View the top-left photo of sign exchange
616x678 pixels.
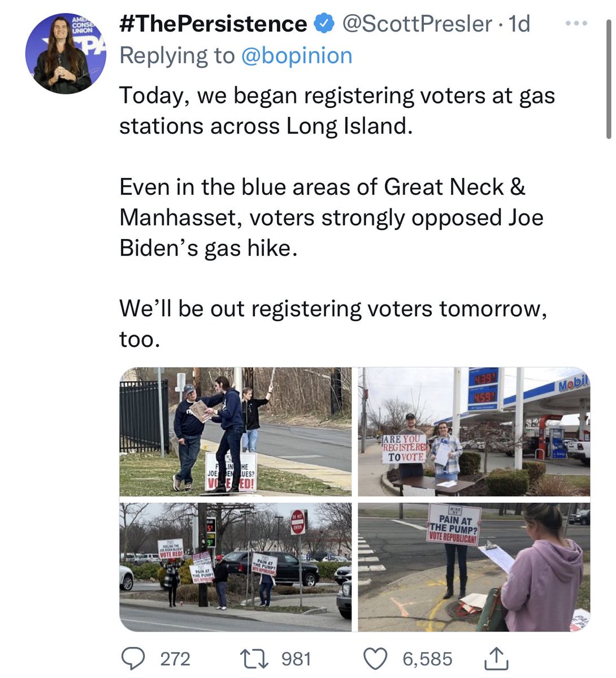coord(235,432)
